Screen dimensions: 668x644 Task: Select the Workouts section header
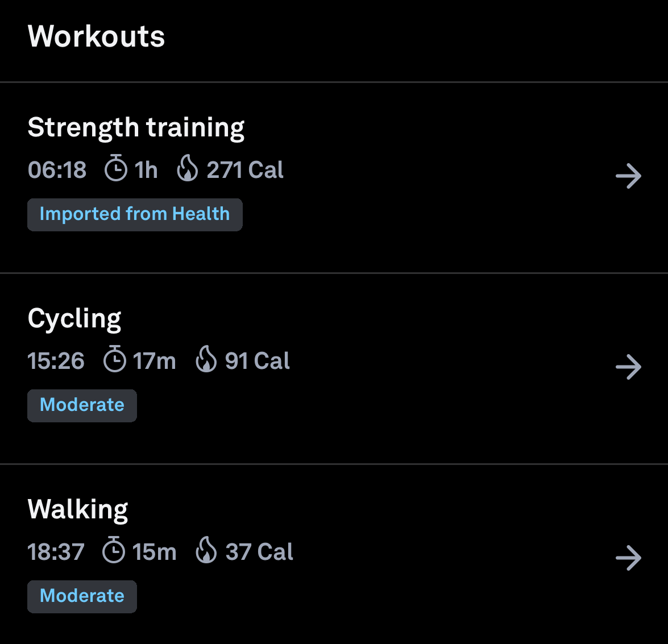[x=96, y=36]
